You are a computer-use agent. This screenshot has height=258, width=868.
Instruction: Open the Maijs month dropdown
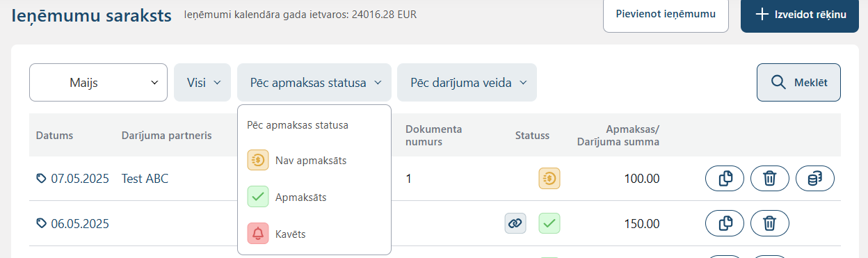point(98,82)
